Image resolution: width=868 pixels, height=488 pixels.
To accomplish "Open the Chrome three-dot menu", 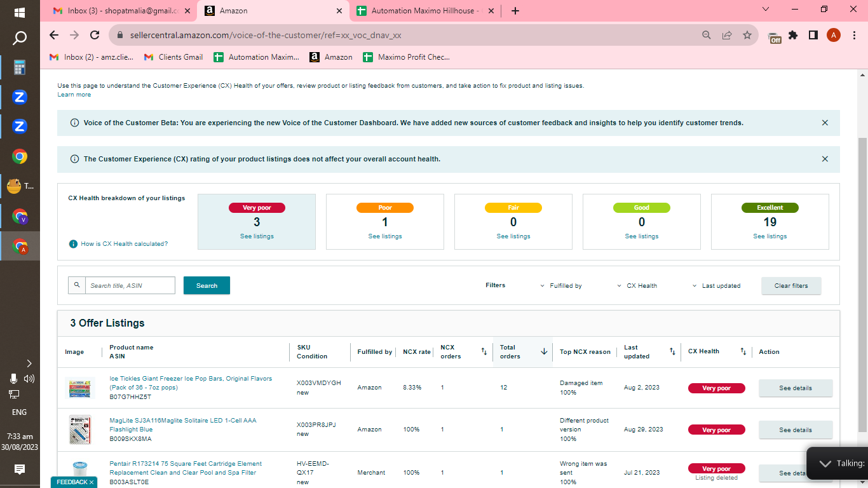I will click(x=853, y=36).
